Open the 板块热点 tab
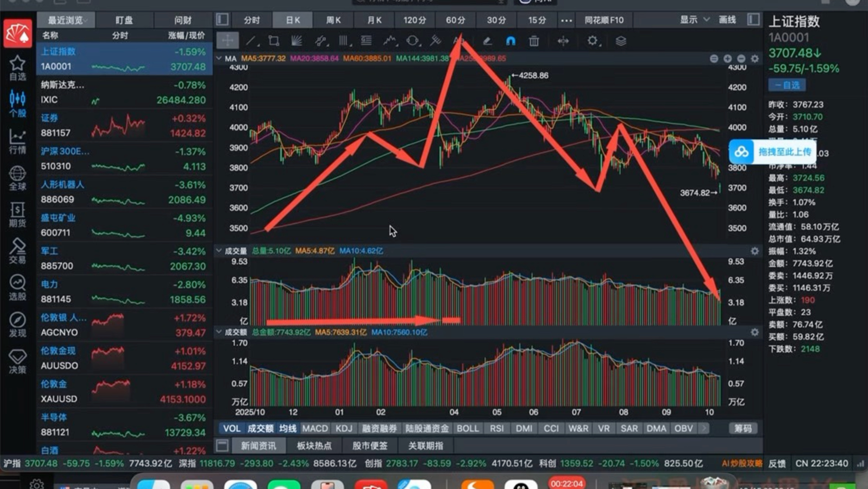868x489 pixels. pyautogui.click(x=314, y=445)
